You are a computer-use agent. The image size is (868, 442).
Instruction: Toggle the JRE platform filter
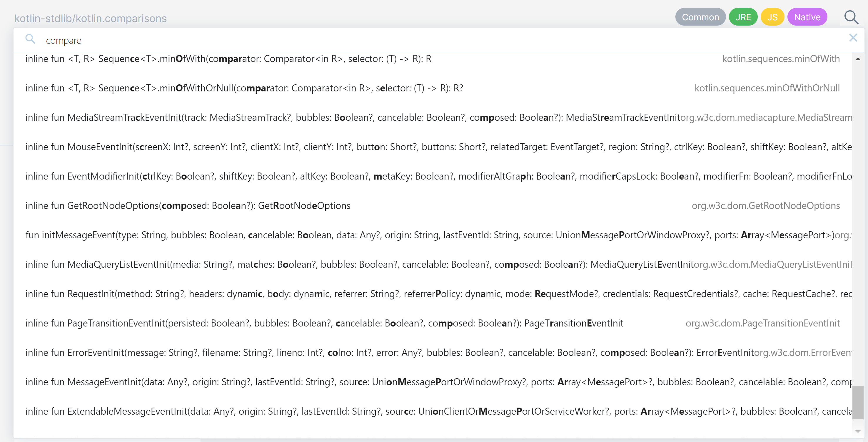tap(743, 16)
